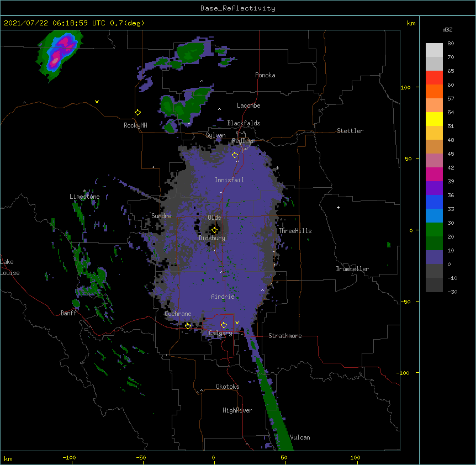This screenshot has width=476, height=465.
Task: Select the Cochrane town label
Action: point(178,314)
